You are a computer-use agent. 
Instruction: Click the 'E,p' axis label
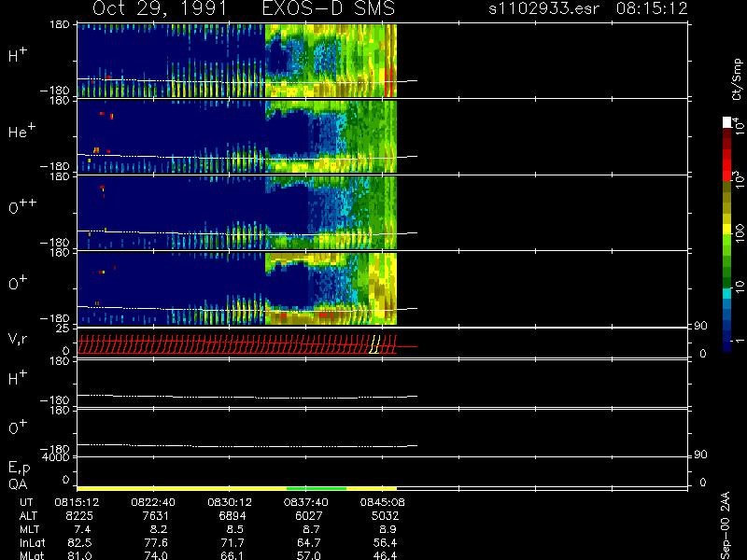click(x=19, y=469)
